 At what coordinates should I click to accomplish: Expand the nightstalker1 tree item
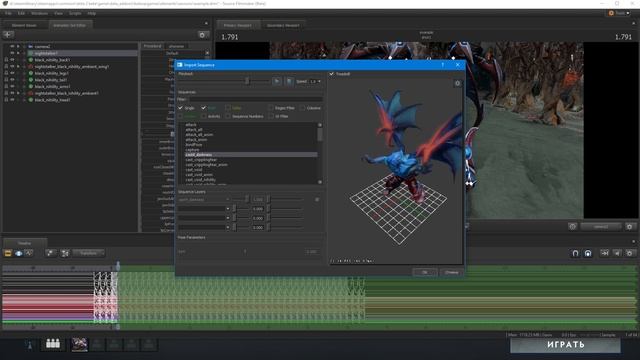click(x=18, y=53)
